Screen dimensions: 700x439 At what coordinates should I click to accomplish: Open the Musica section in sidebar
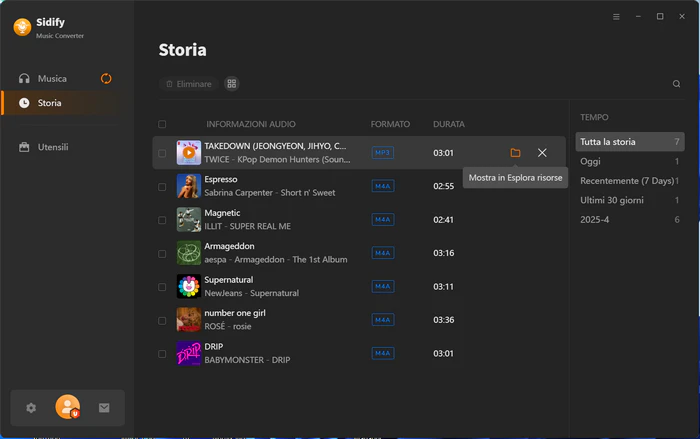60,79
